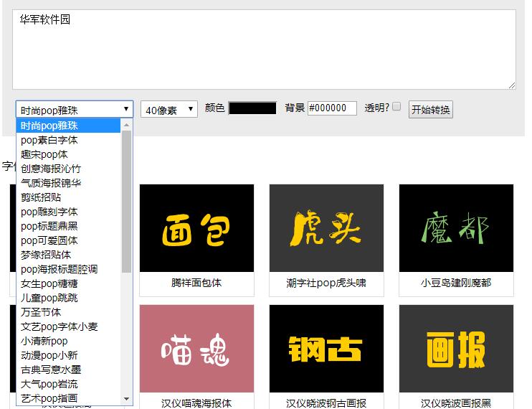Select the 汉仪喵魂海报体 pink preview
Image resolution: width=532 pixels, height=409 pixels.
pos(196,348)
